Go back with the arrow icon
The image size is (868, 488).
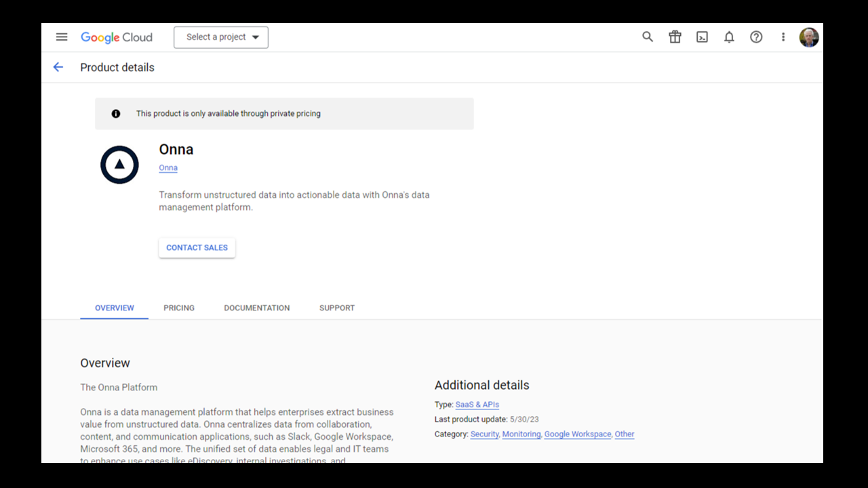click(x=58, y=67)
